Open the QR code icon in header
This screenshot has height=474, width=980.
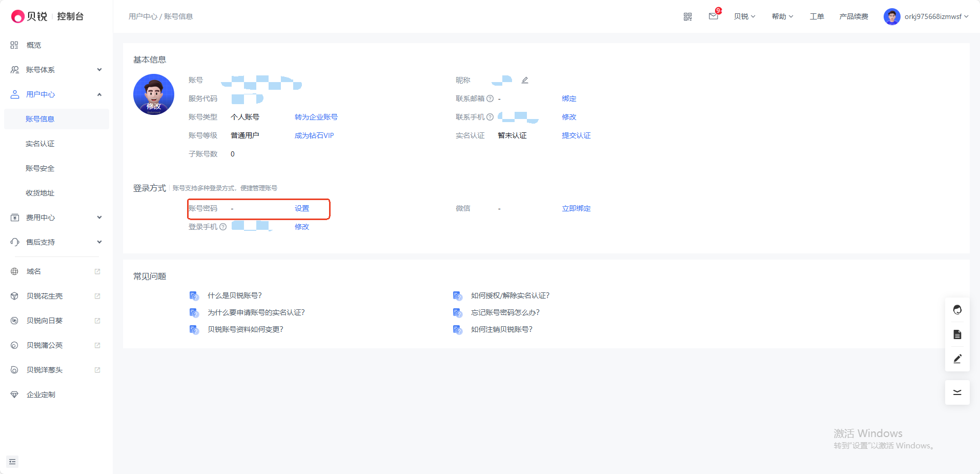click(688, 16)
